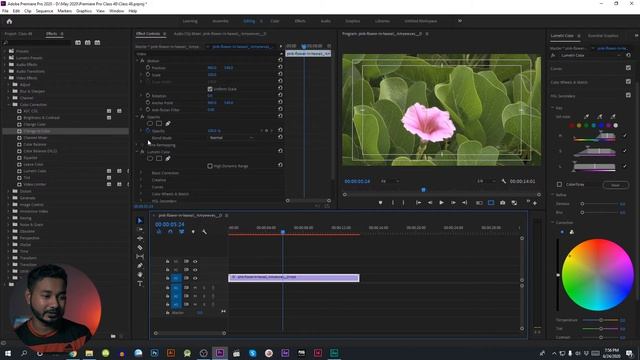The height and width of the screenshot is (360, 640).
Task: Switch to Audio Clip Mixer tab
Action: (220, 34)
